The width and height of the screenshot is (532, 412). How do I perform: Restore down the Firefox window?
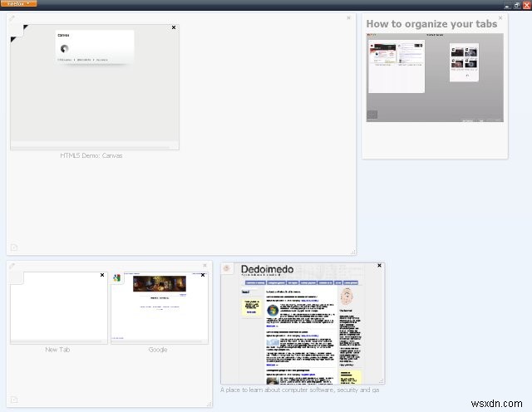[x=517, y=6]
